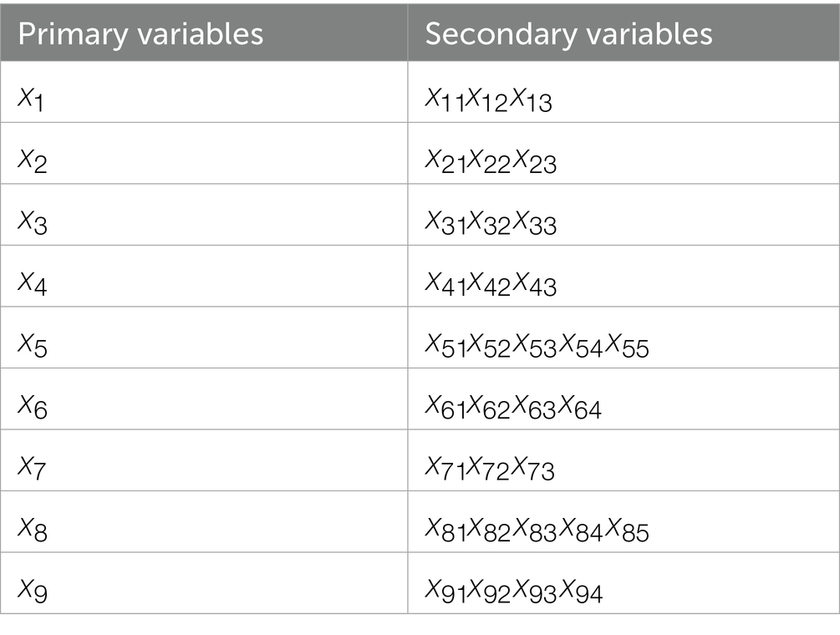Click the X41 X42 X43 secondary cell
840x635 pixels.
491,284
